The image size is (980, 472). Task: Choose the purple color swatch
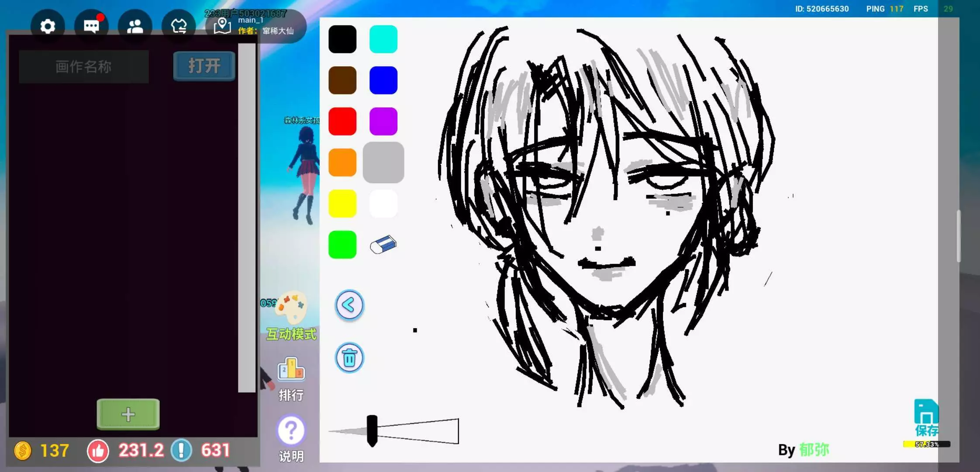383,121
